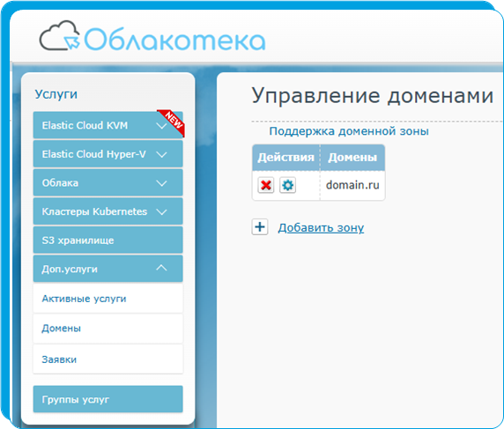Screen dimensions: 504x429
Task: Expand Elastic Cloud KVM chevron
Action: 161,126
